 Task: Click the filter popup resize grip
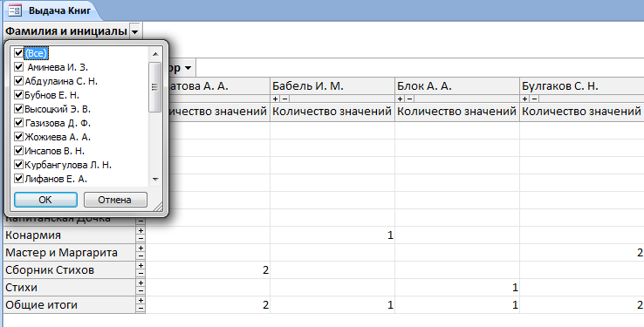pos(158,207)
